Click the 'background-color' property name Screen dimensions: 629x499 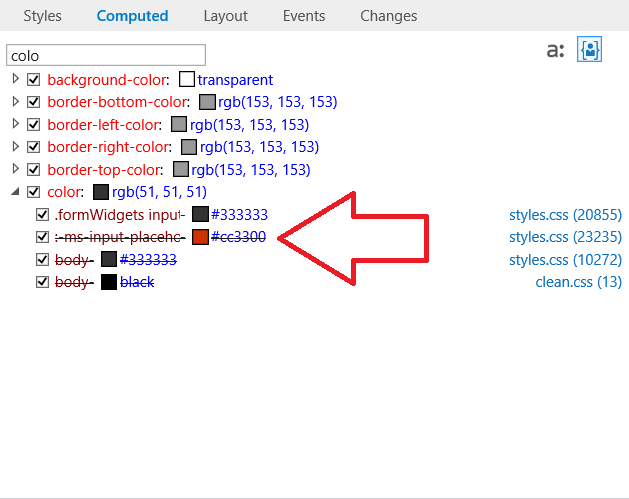[107, 80]
